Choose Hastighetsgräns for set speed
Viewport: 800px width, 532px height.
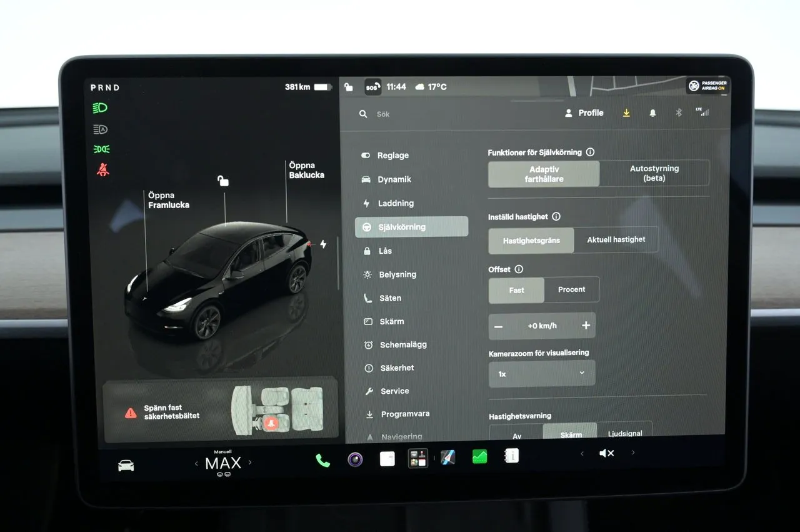pyautogui.click(x=531, y=240)
